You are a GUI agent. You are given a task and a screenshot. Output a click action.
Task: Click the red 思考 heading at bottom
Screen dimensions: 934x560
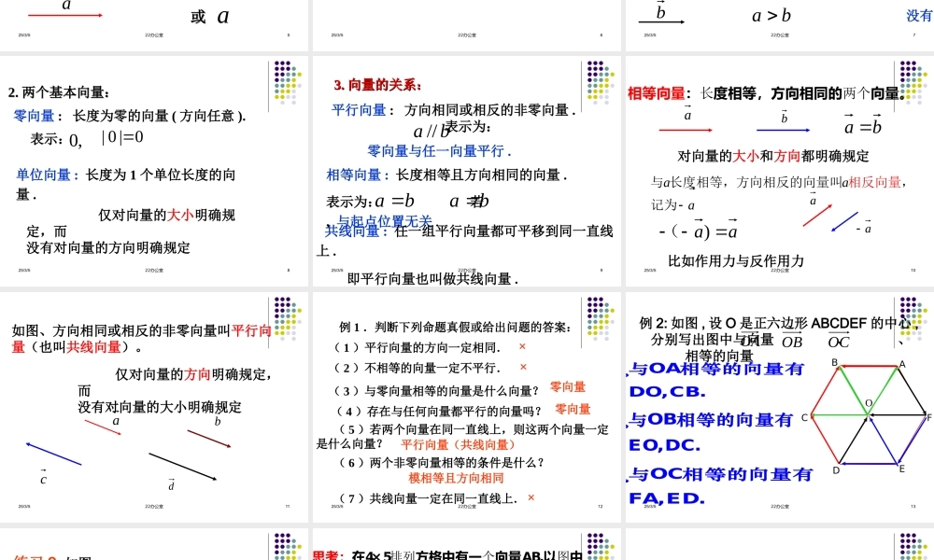tap(328, 555)
